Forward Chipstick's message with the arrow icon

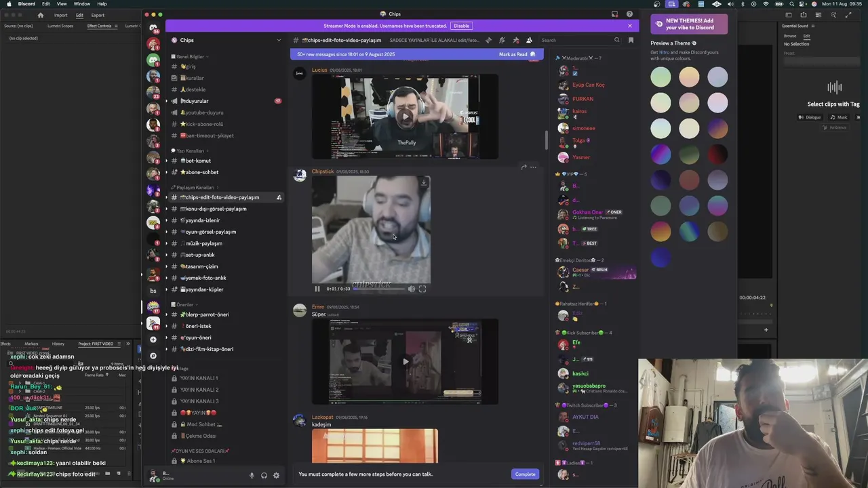pos(524,167)
